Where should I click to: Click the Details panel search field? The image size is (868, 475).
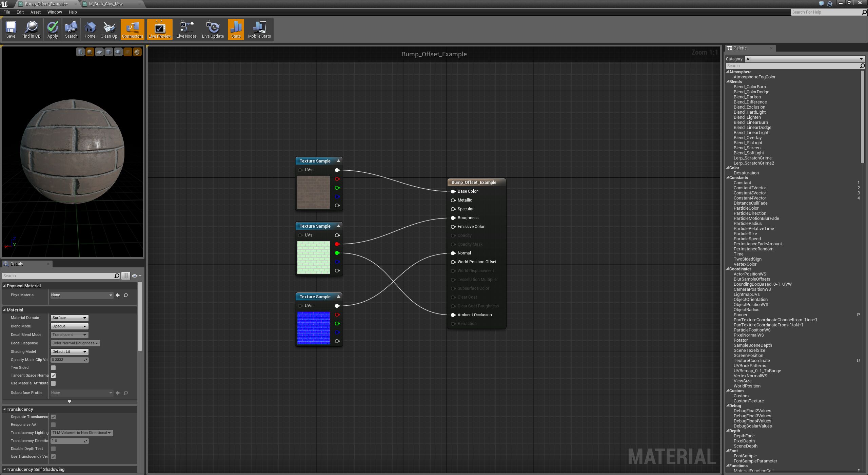click(58, 276)
